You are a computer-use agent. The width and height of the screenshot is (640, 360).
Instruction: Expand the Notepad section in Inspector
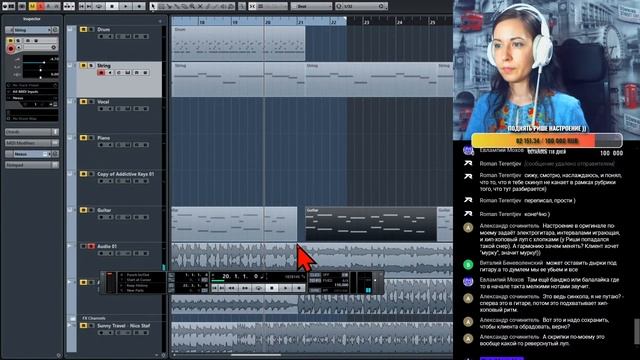click(x=32, y=165)
